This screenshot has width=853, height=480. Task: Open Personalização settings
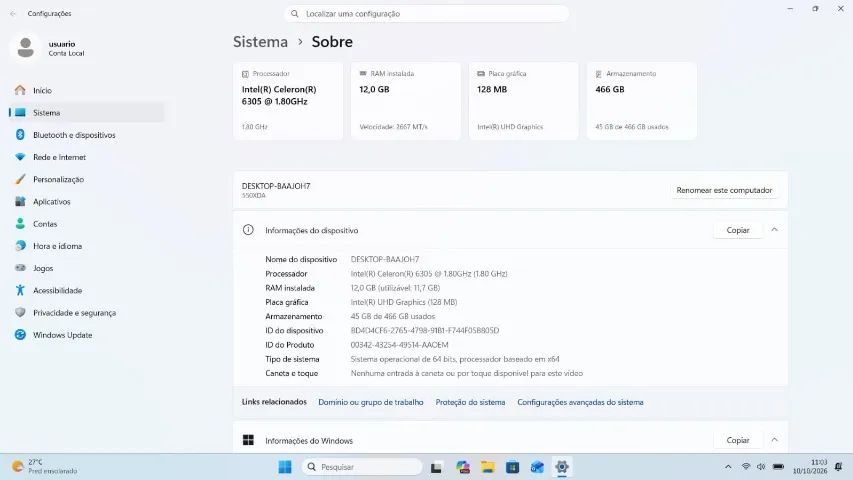86,180
